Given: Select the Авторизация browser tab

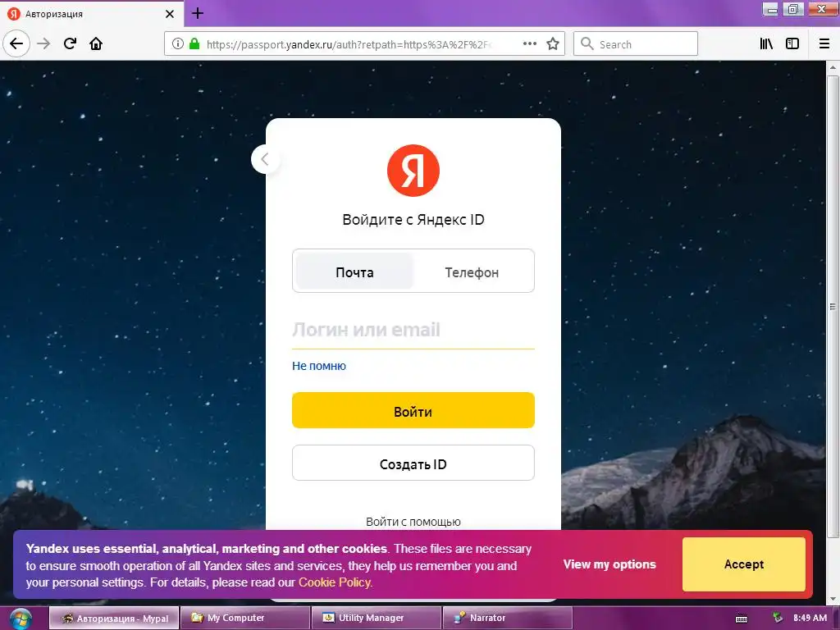Looking at the screenshot, I should point(91,14).
